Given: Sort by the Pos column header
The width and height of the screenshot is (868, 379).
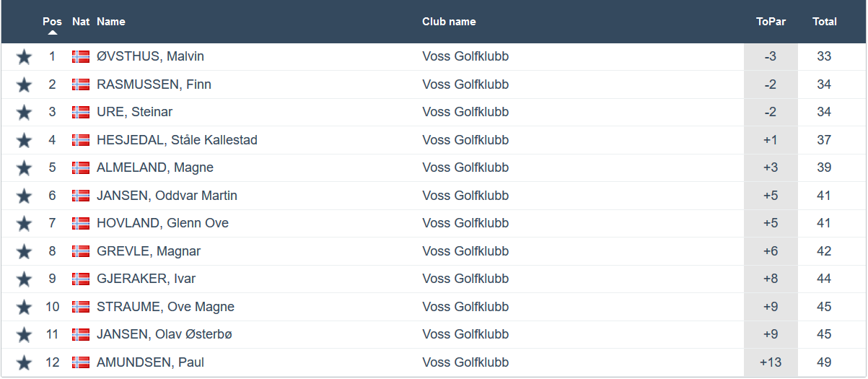Looking at the screenshot, I should pos(52,22).
